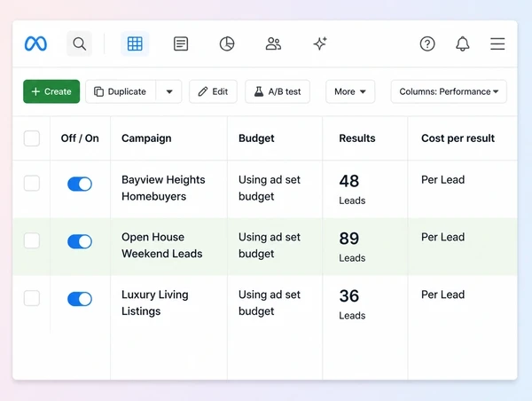Click the Cost per result column header

[458, 138]
